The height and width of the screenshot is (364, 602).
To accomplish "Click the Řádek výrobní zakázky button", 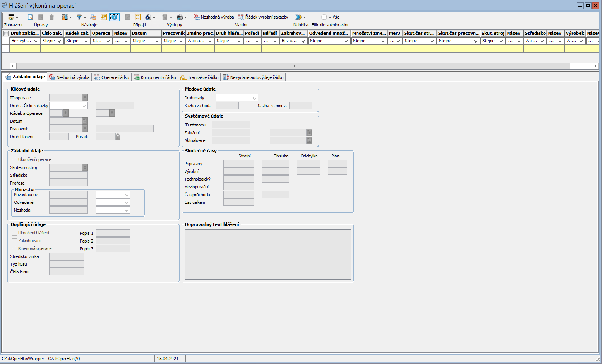I will click(263, 17).
